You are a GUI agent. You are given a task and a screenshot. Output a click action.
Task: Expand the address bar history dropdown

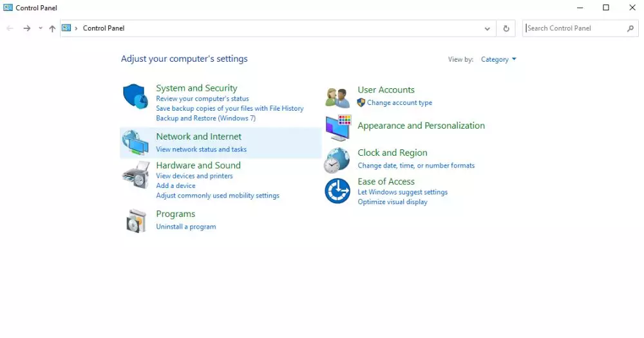(x=488, y=28)
